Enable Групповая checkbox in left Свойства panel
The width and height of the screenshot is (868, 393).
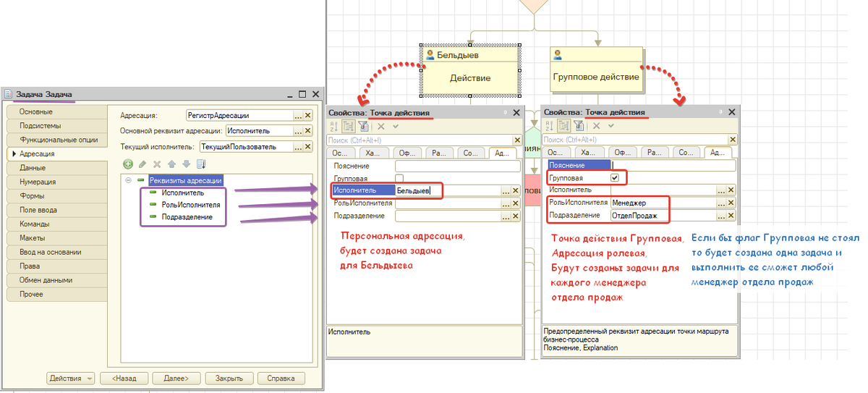pos(399,178)
